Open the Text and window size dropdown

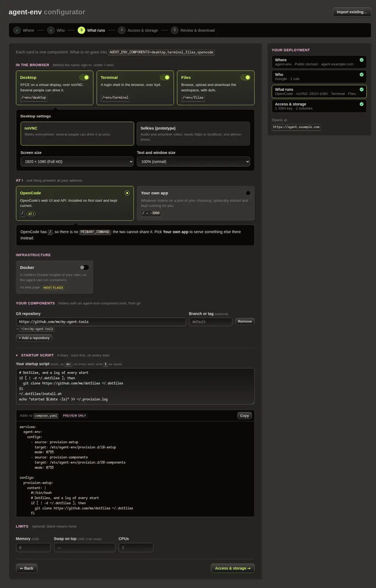194,162
